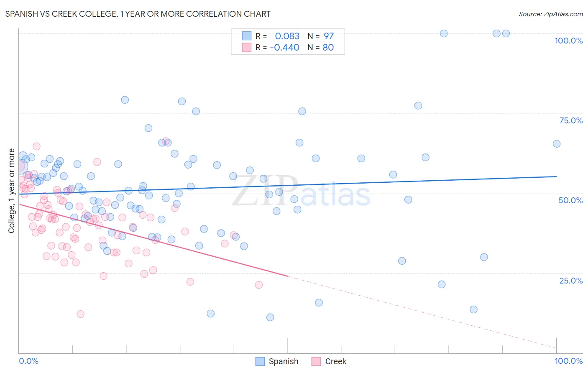Viewport: 588px width, 373px height.
Task: Select the Spanish legend label
Action: pyautogui.click(x=284, y=361)
